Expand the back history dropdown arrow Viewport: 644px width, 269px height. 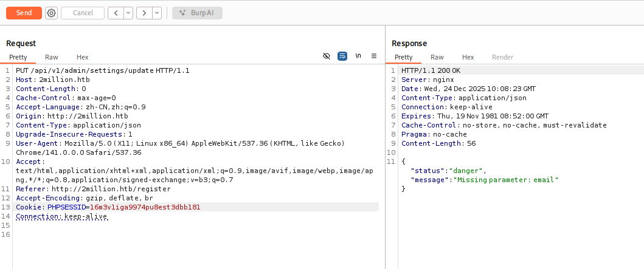[128, 13]
